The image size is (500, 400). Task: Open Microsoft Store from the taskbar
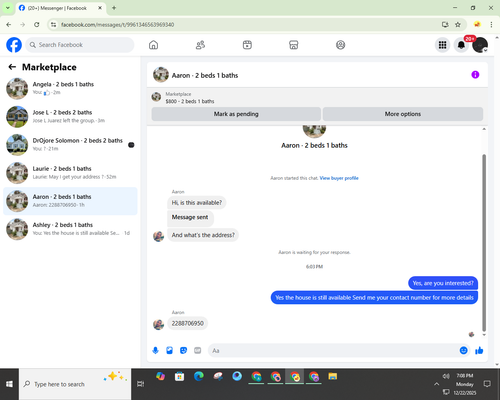[179, 377]
